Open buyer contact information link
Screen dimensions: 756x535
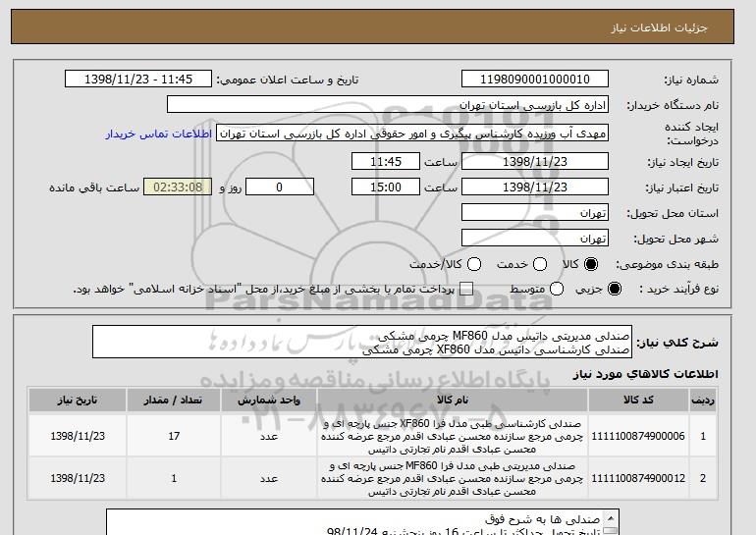[x=159, y=134]
